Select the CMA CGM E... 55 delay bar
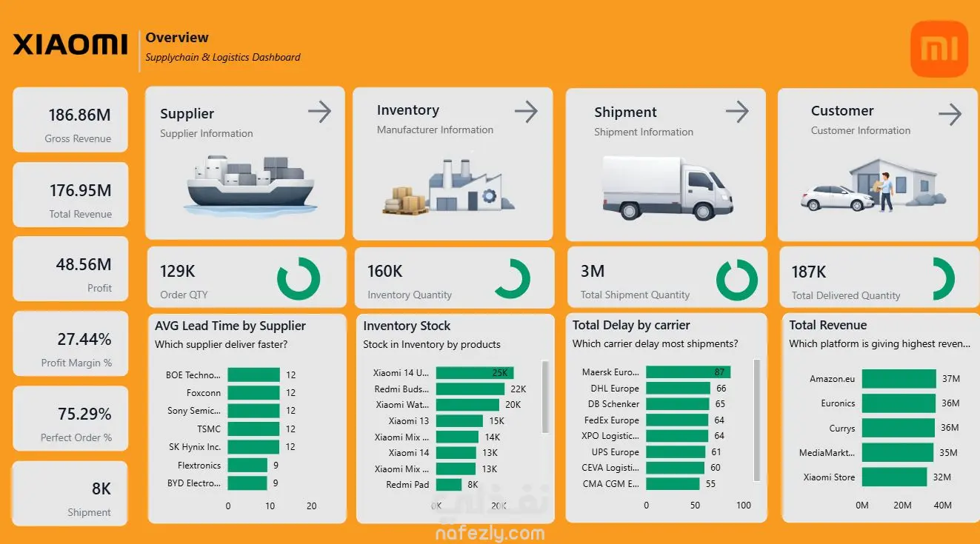The width and height of the screenshot is (980, 544). coord(673,484)
